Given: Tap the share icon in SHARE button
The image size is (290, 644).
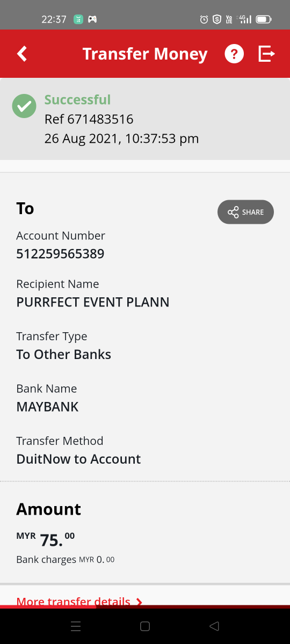Looking at the screenshot, I should click(x=233, y=212).
